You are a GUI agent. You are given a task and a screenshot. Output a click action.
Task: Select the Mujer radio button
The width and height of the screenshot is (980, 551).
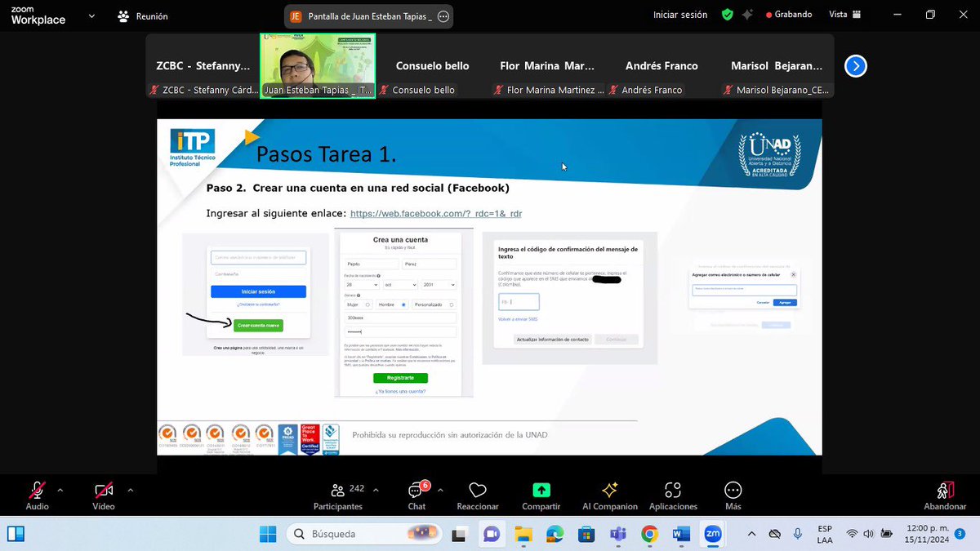[367, 304]
